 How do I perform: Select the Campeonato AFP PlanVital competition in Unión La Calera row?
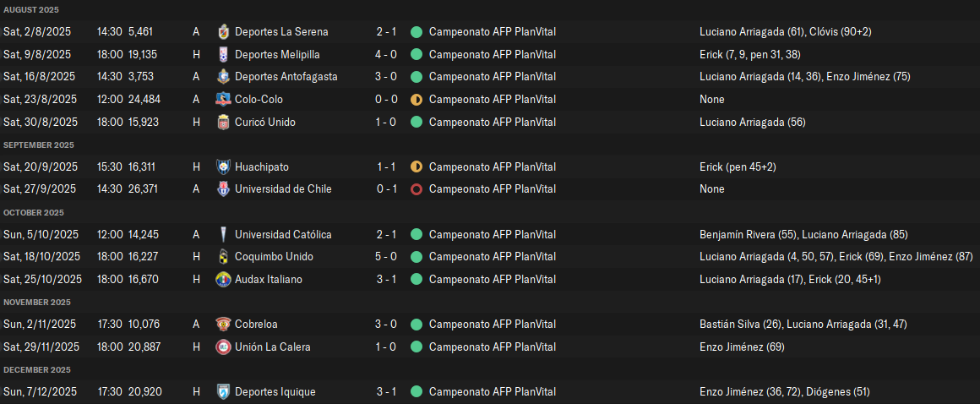pos(492,347)
